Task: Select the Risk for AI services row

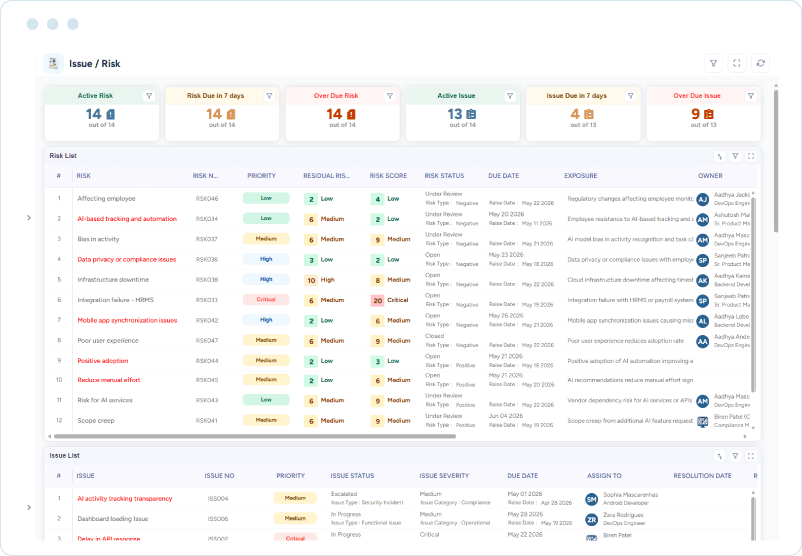Action: coord(399,401)
